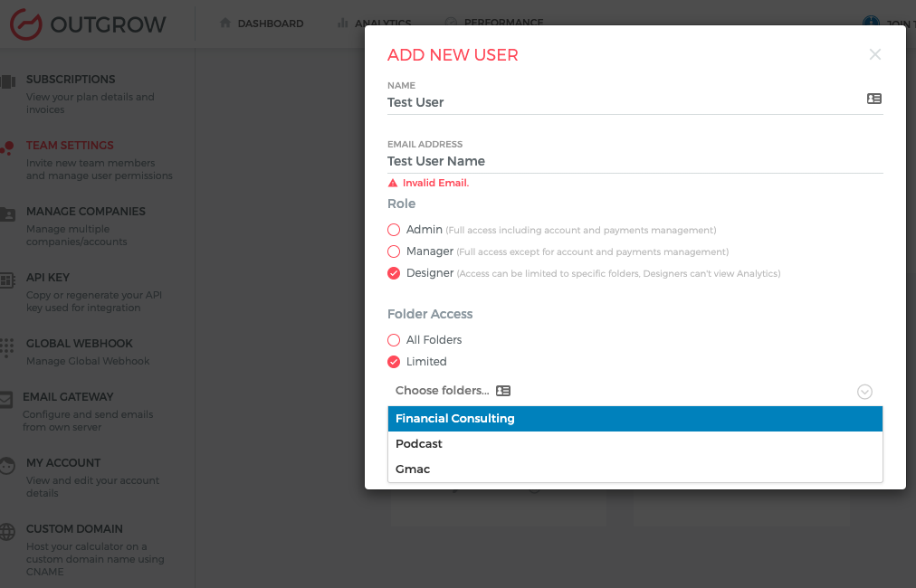Click the ADD NEW USER title

[453, 55]
